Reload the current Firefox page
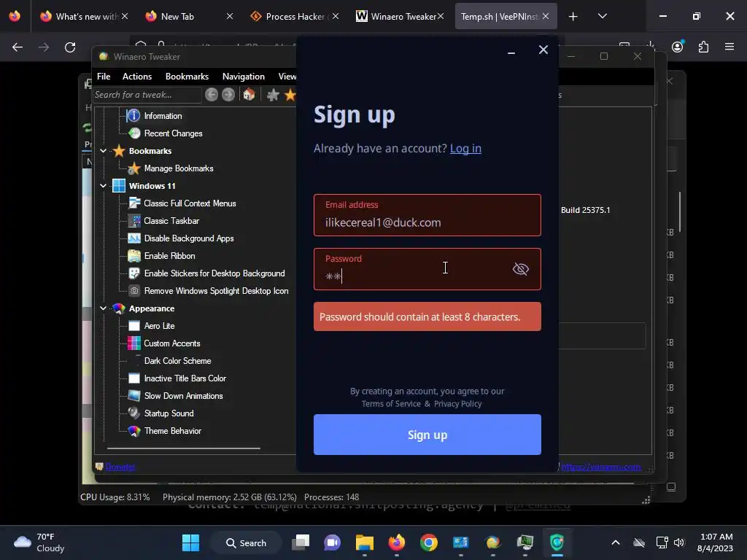The image size is (747, 560). (70, 47)
